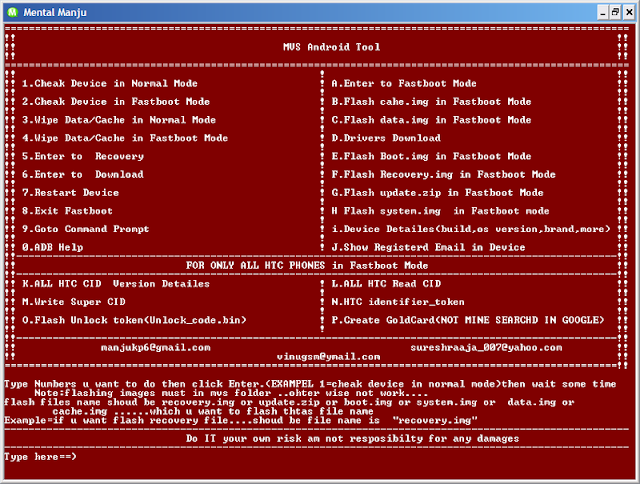
Task: Click the Mental Manju title bar icon
Action: tap(13, 12)
